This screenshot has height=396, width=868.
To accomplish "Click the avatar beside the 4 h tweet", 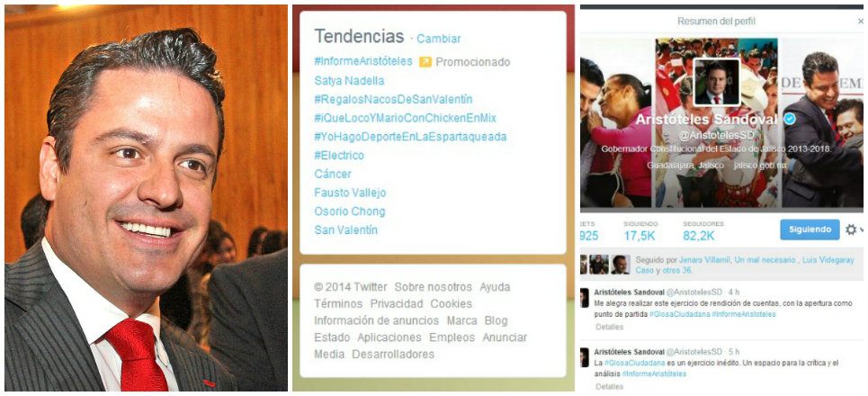I will (x=584, y=297).
